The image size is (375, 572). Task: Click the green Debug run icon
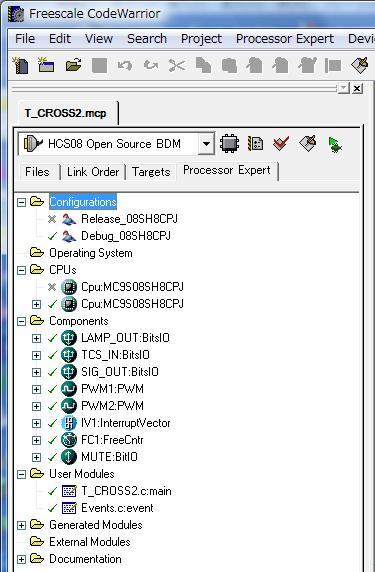(x=335, y=144)
